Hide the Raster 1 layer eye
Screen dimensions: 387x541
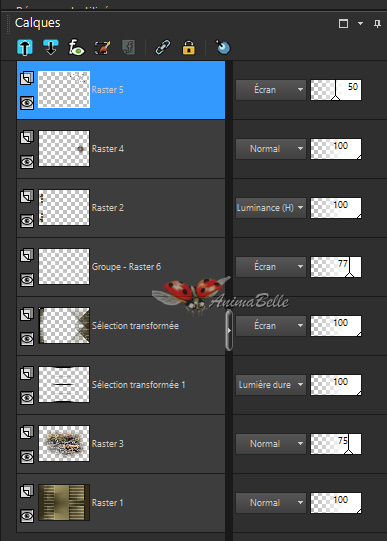[27, 516]
